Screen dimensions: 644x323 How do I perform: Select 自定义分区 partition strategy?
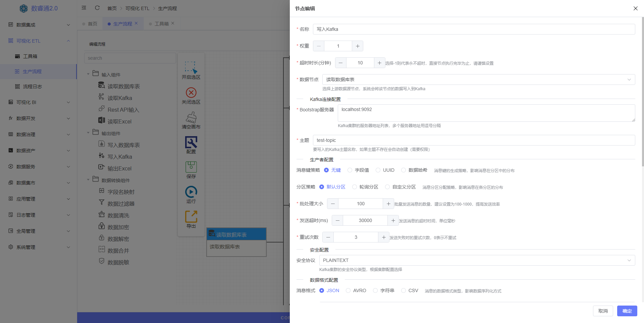pos(400,187)
